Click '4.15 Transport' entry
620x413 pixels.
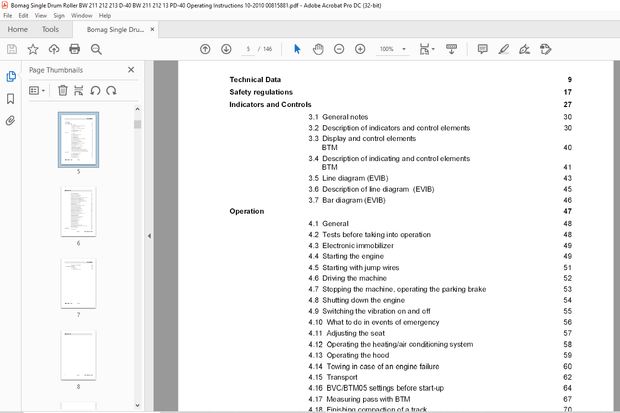333,377
